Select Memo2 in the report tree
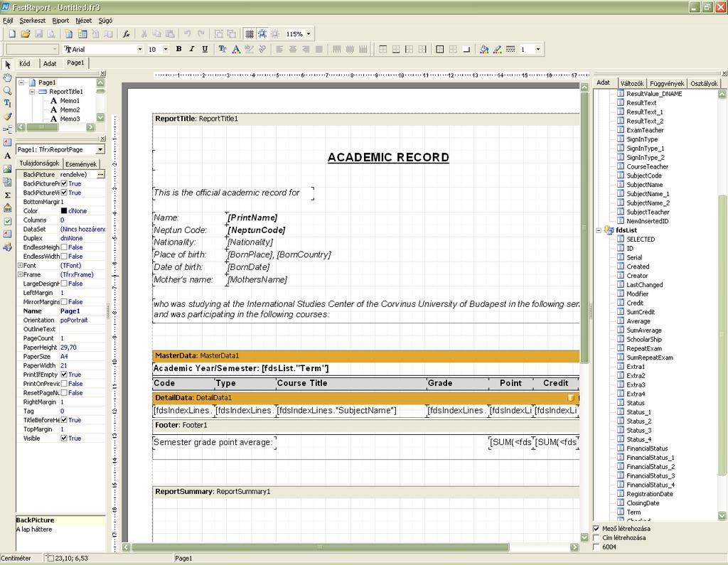The width and height of the screenshot is (728, 565). pyautogui.click(x=70, y=110)
